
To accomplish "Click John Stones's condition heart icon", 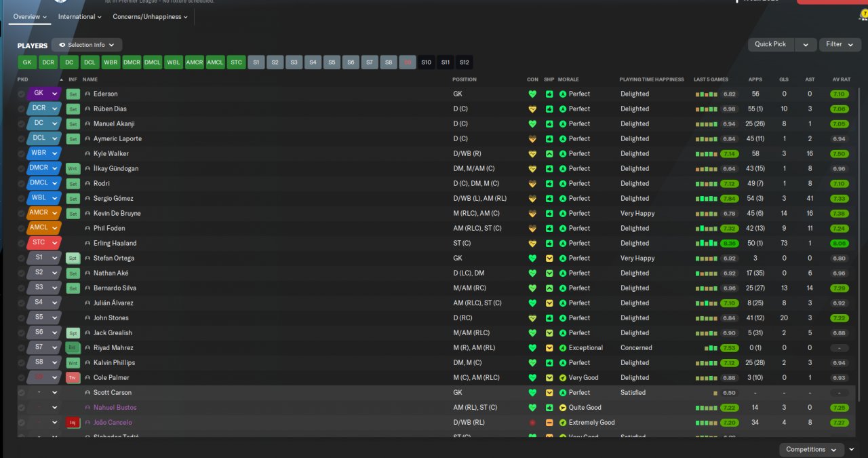I will (x=532, y=318).
